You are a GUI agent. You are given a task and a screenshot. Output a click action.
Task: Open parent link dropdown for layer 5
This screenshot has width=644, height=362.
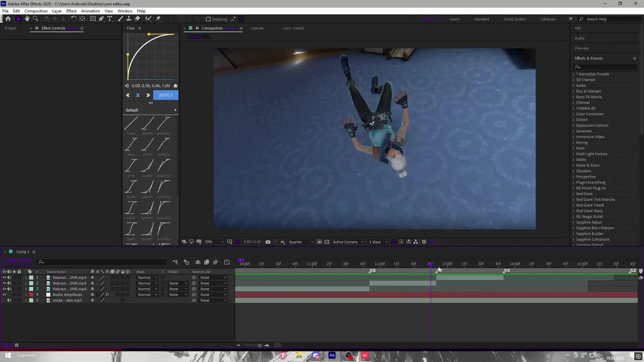213,300
